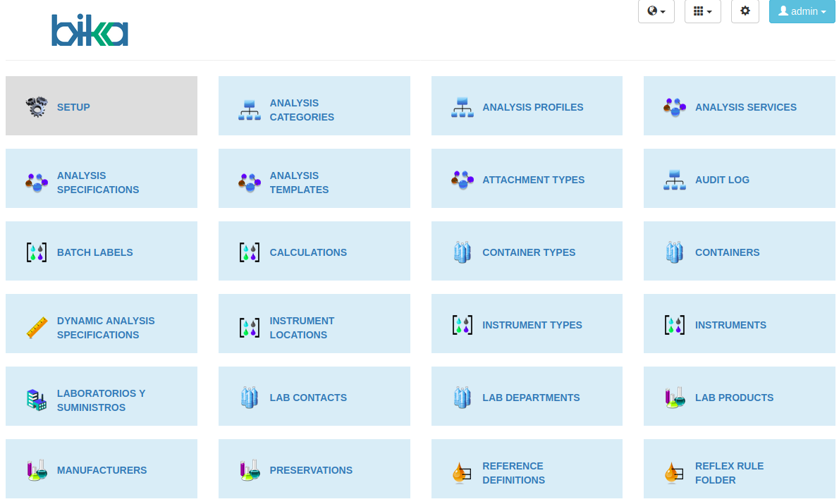This screenshot has width=839, height=504.
Task: Click the Container Types bottles icon
Action: [462, 252]
